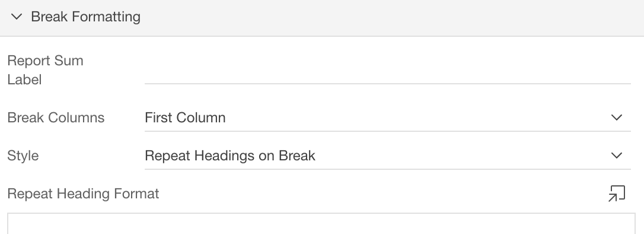644x234 pixels.
Task: Open the Style dropdown arrow
Action: coord(617,156)
